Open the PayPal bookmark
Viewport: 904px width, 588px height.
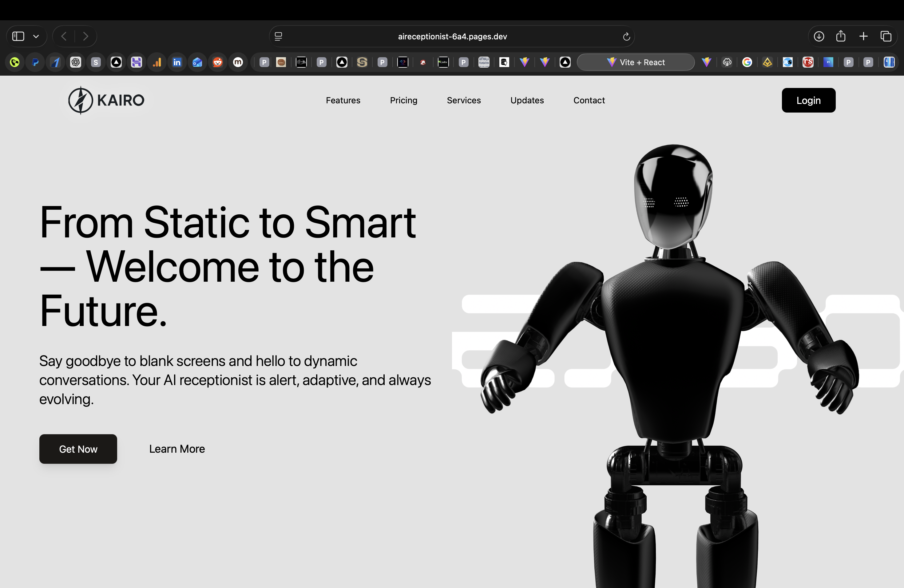[x=35, y=62]
